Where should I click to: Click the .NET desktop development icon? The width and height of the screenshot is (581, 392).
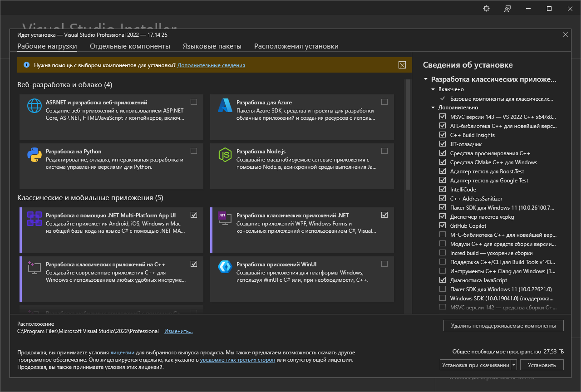pyautogui.click(x=225, y=218)
